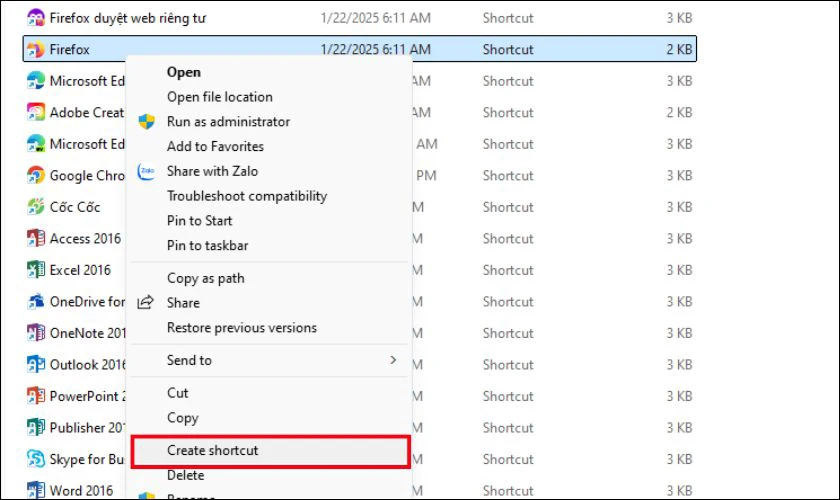The height and width of the screenshot is (500, 840).
Task: Expand the Send to submenu arrow
Action: (393, 360)
